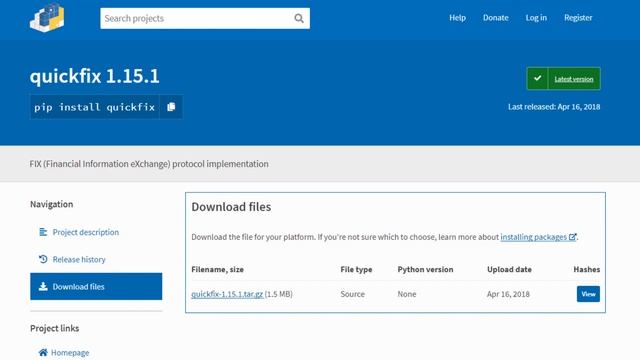This screenshot has height=360, width=640.
Task: Click the Python version column header
Action: coord(425,269)
